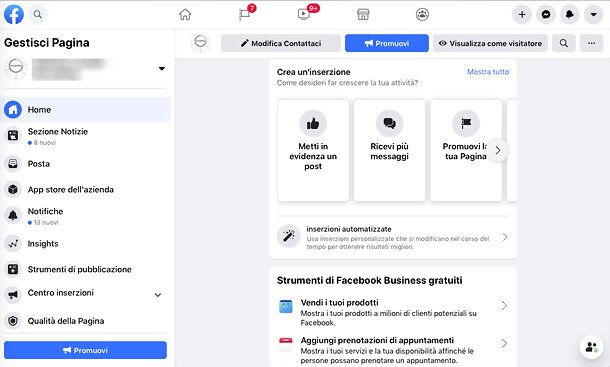The height and width of the screenshot is (367, 610).
Task: Open Pages flag icon with 7 badge
Action: [x=245, y=14]
